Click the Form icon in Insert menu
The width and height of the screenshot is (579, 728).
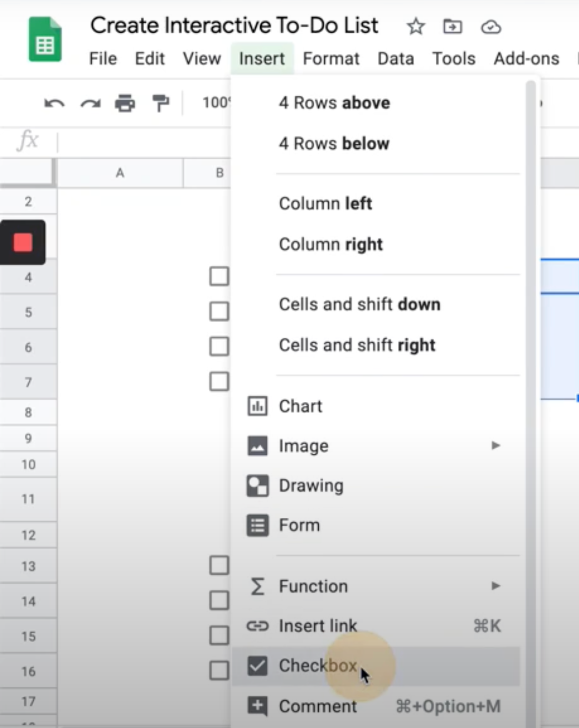tap(257, 525)
